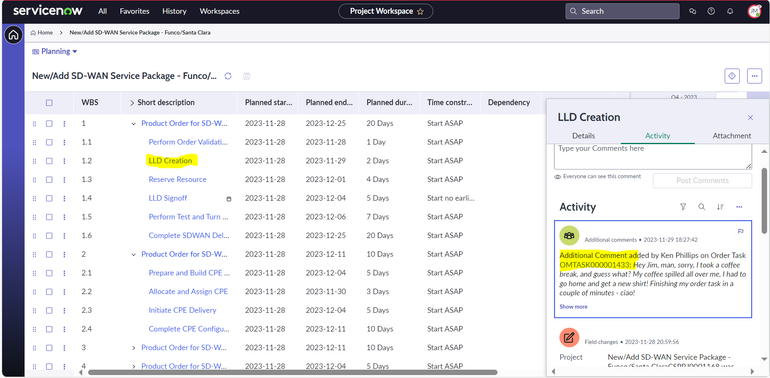
Task: Open the three-dot more options button top right
Action: [x=754, y=76]
